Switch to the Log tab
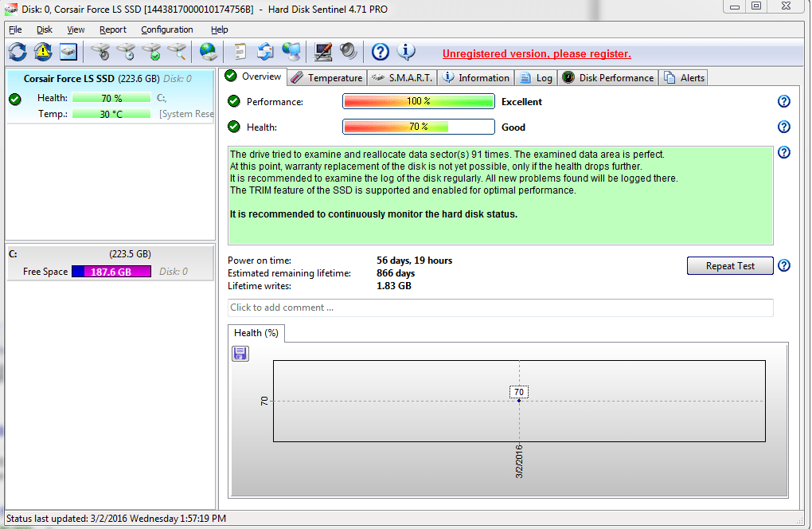Viewport: 812px width, 529px height. 537,78
